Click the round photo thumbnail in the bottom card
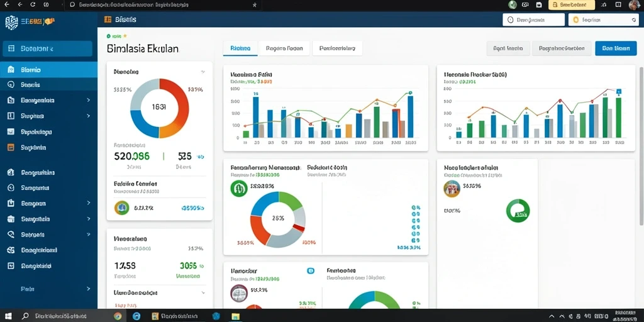644x322 pixels. point(239,293)
